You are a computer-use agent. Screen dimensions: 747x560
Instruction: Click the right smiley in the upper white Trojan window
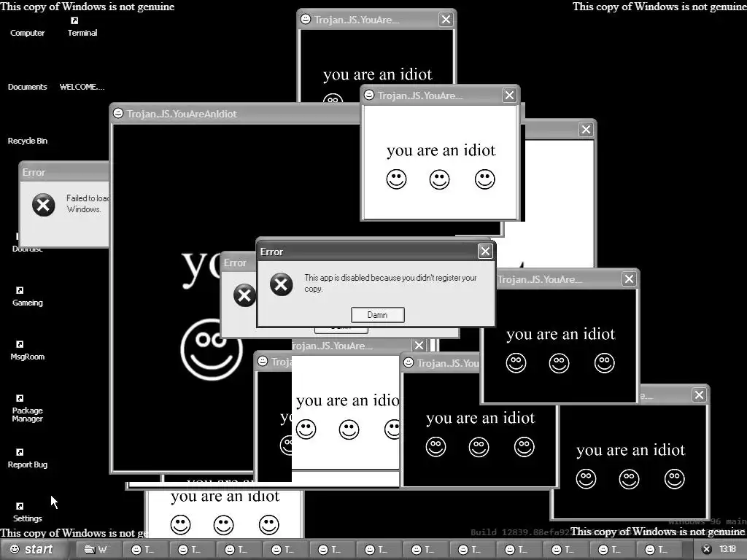click(485, 179)
